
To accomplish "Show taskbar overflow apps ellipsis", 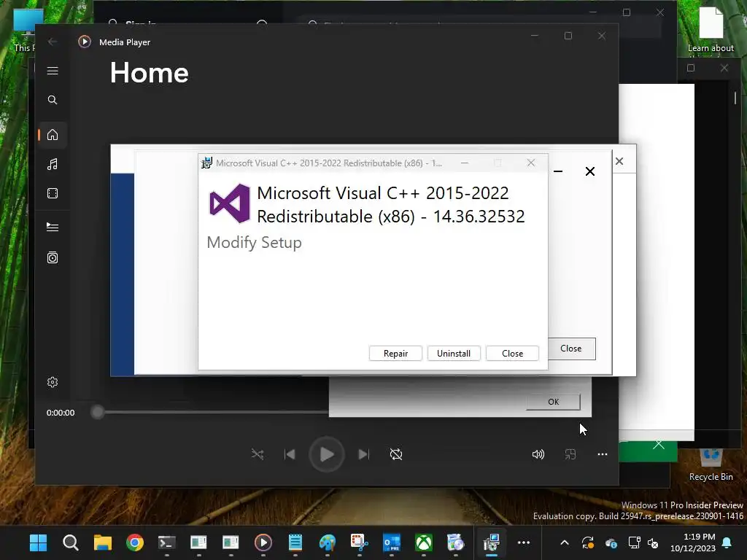I will (524, 542).
